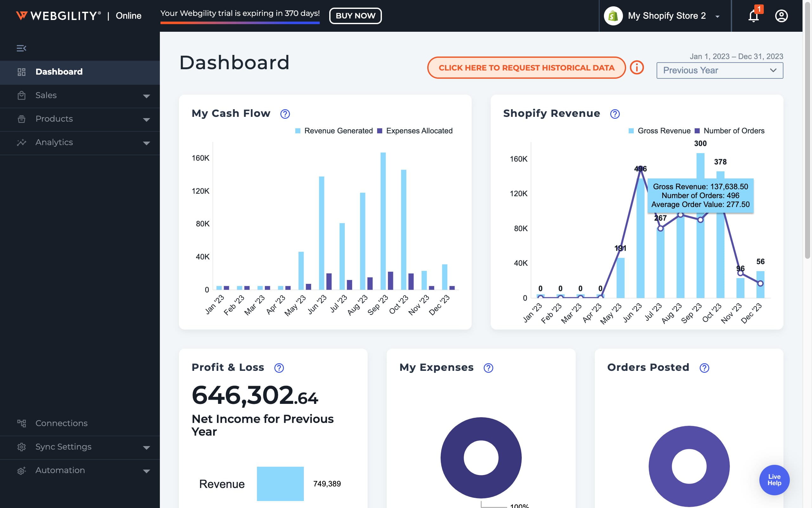The image size is (812, 508).
Task: Click the historical data info icon
Action: point(637,68)
